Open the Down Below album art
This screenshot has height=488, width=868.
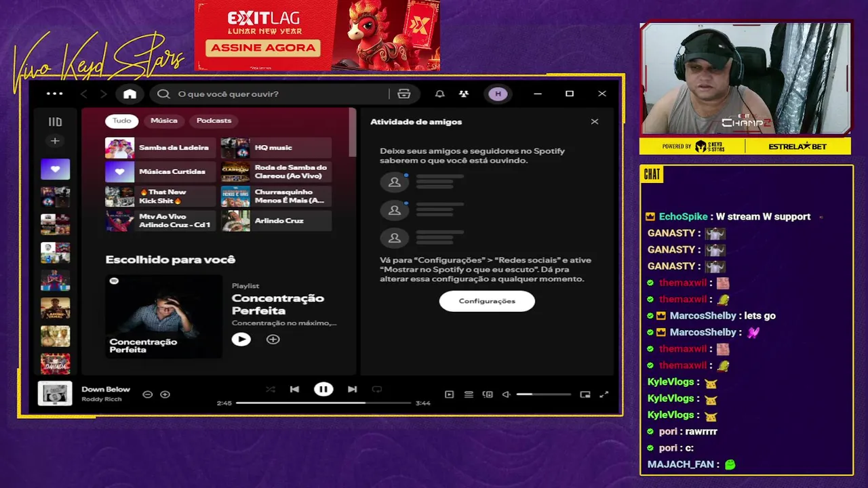coord(55,394)
